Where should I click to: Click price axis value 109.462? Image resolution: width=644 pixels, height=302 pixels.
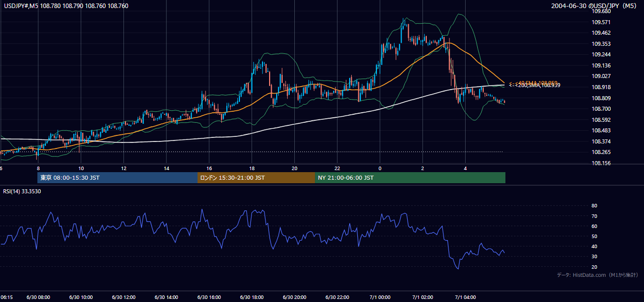click(x=601, y=33)
